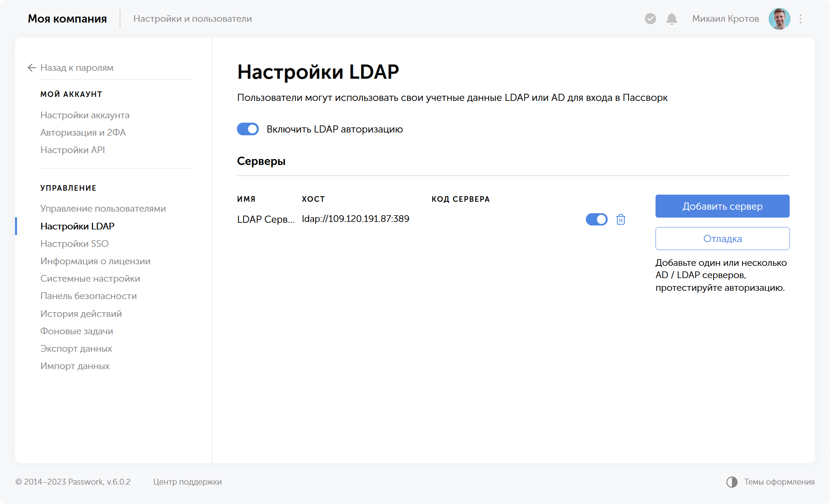
Task: Click Добавить сервер button
Action: (722, 206)
